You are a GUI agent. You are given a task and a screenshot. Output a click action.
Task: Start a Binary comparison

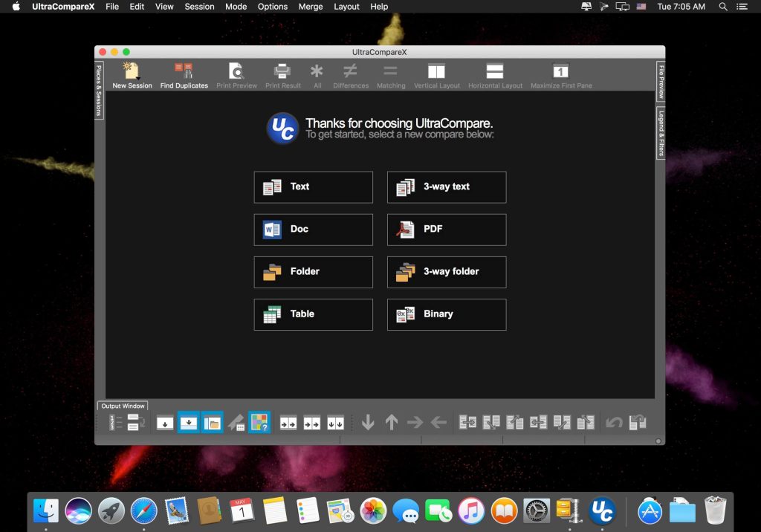pyautogui.click(x=446, y=314)
